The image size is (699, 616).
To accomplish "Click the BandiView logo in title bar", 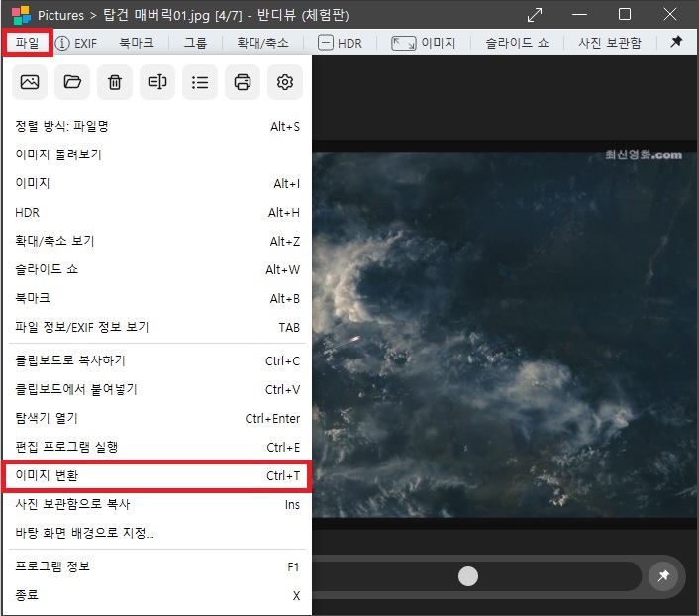I will click(21, 15).
